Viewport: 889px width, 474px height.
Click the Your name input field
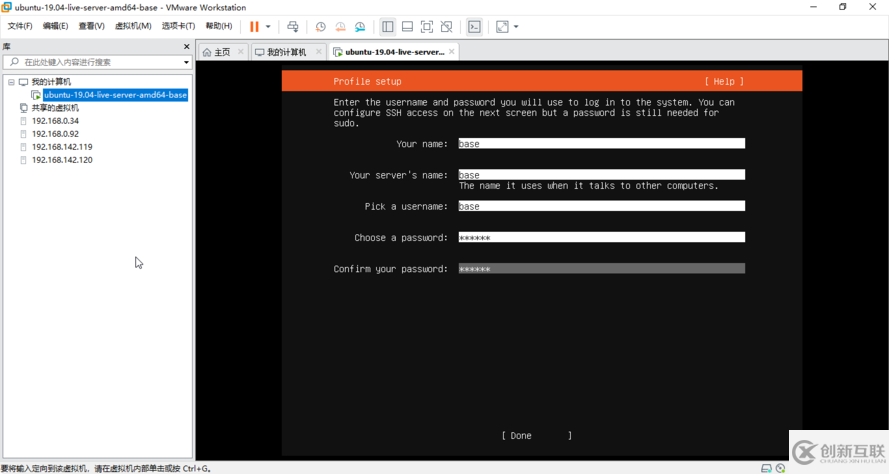602,143
